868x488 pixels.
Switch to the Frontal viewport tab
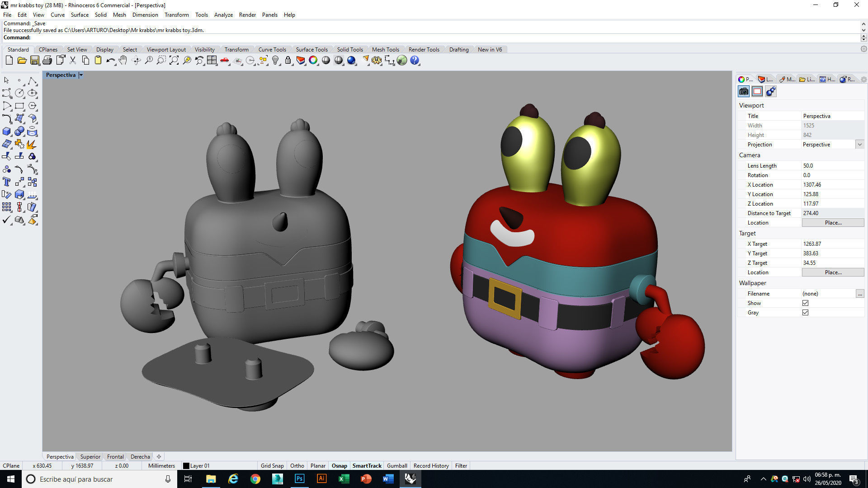tap(115, 457)
